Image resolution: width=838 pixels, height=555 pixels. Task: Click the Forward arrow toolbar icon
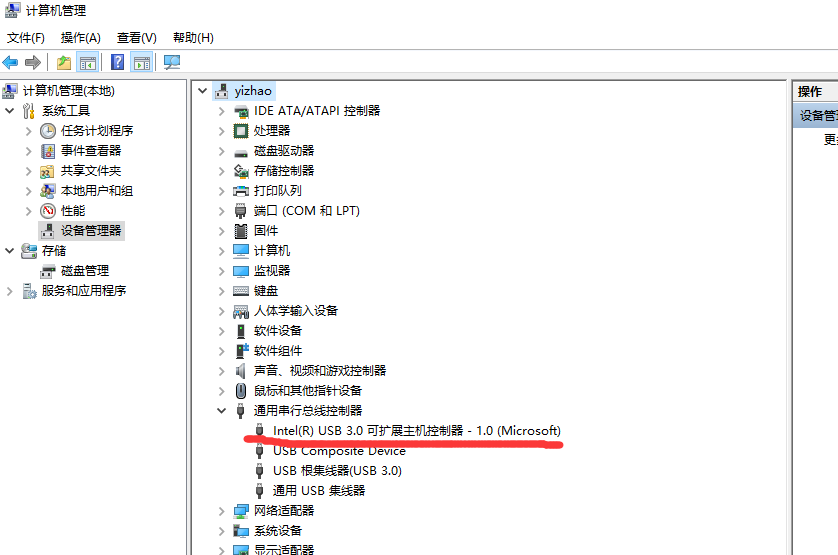click(x=33, y=63)
